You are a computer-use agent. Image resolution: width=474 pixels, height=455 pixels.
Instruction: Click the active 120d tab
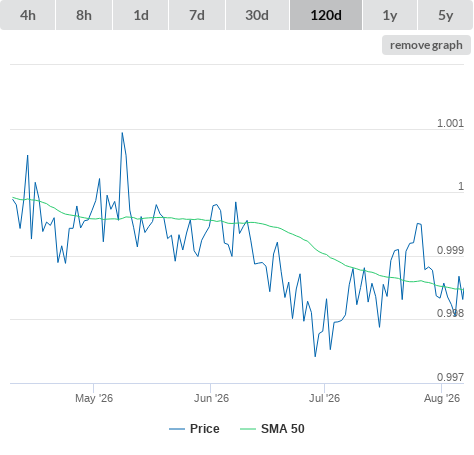point(326,15)
